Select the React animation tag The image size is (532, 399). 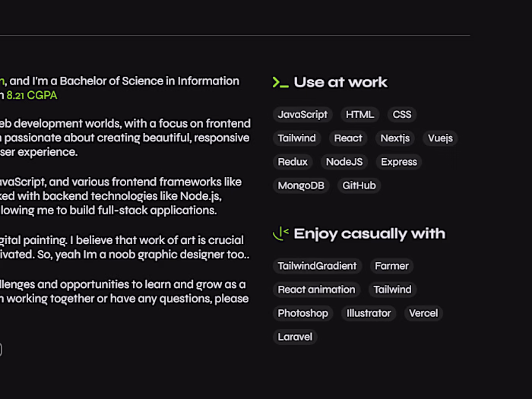(316, 290)
